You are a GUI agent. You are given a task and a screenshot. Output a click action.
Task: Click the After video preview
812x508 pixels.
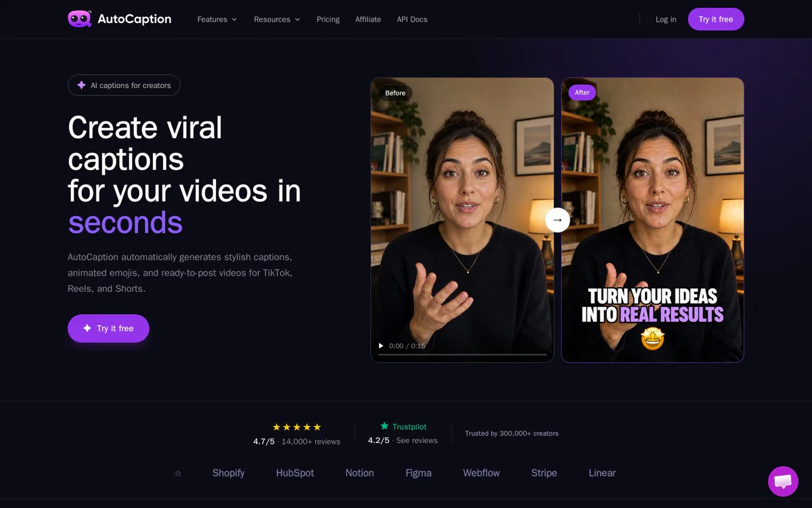pyautogui.click(x=652, y=220)
